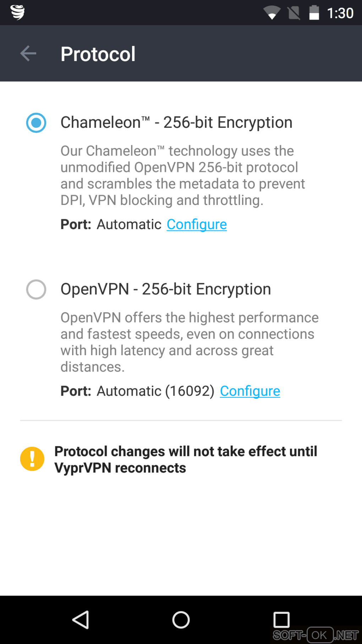Tap the VyprVPN status bar icon
362x644 pixels.
tap(17, 12)
